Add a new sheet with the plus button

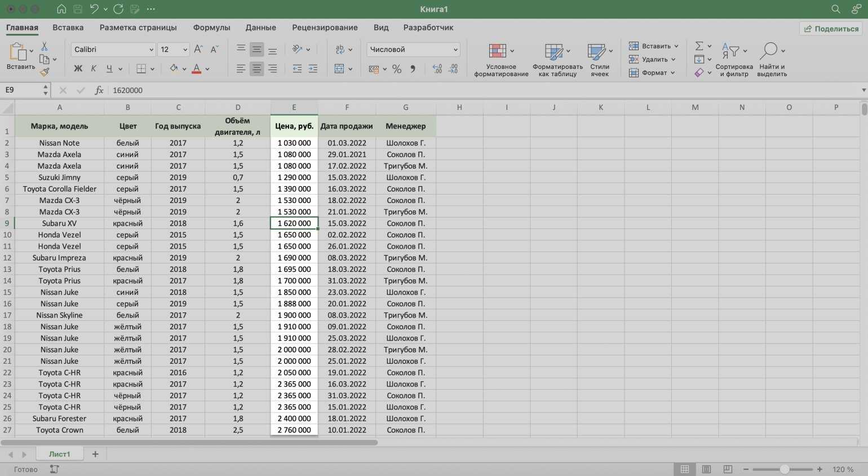click(95, 454)
